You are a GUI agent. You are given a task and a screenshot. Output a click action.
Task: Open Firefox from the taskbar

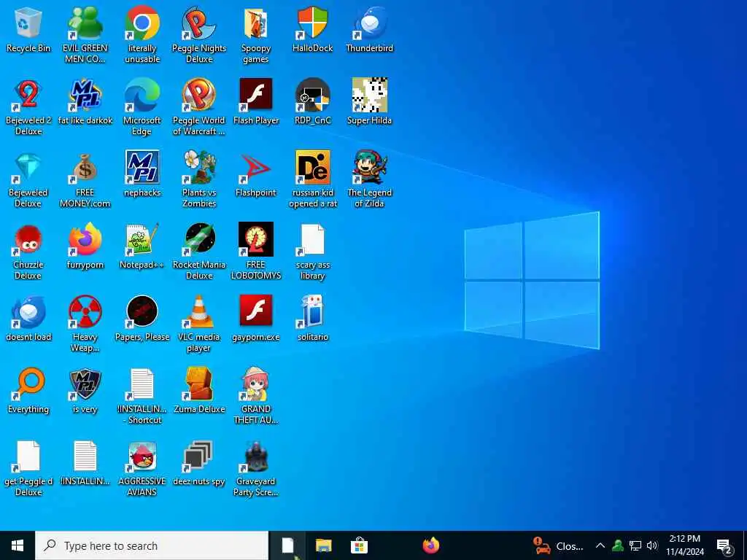[x=430, y=545]
